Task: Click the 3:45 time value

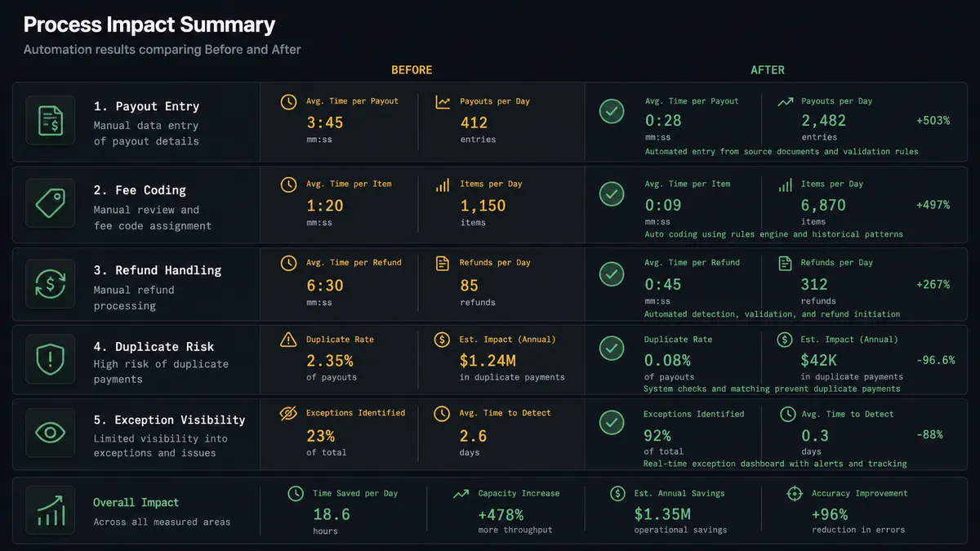Action: [x=325, y=123]
